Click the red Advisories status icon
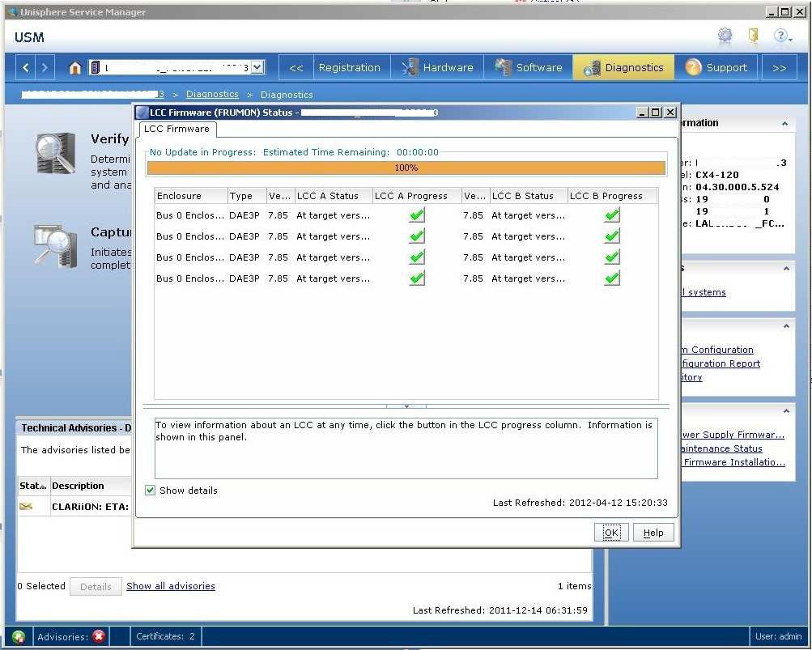Viewport: 812px width, 650px height. pos(99,636)
